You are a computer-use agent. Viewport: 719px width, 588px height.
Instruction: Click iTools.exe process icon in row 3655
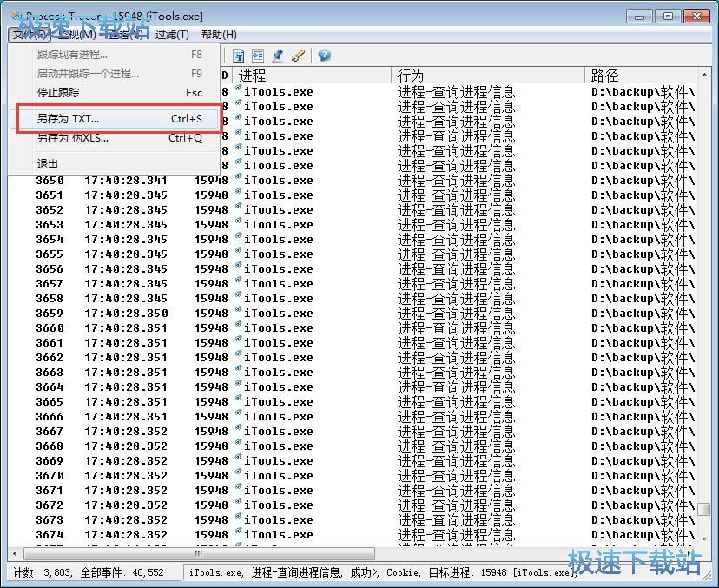[238, 254]
